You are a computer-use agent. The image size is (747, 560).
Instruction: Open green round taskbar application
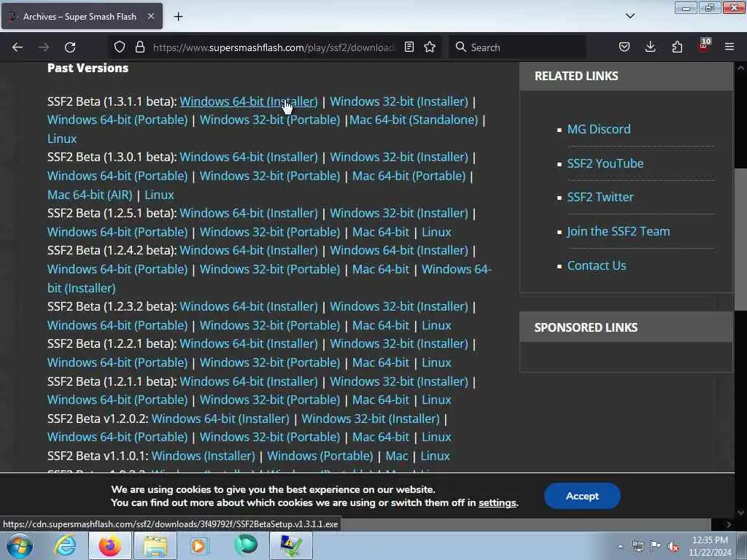(x=245, y=545)
